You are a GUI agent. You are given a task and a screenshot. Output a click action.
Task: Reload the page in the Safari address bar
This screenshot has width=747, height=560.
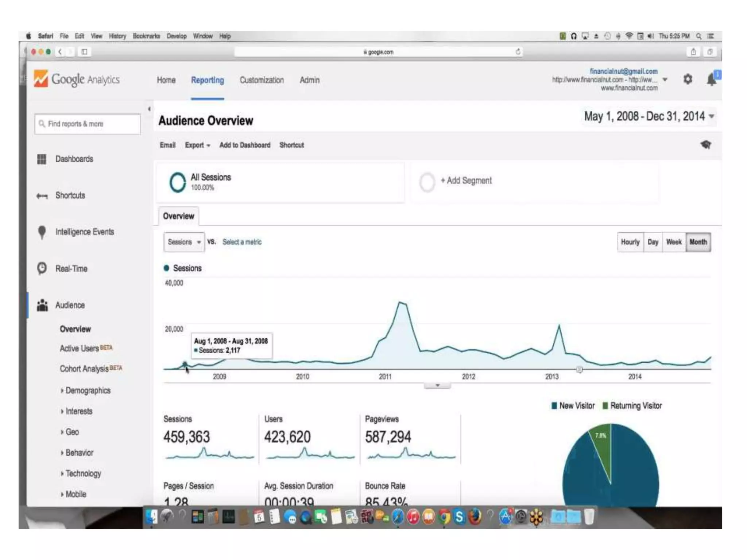coord(518,52)
